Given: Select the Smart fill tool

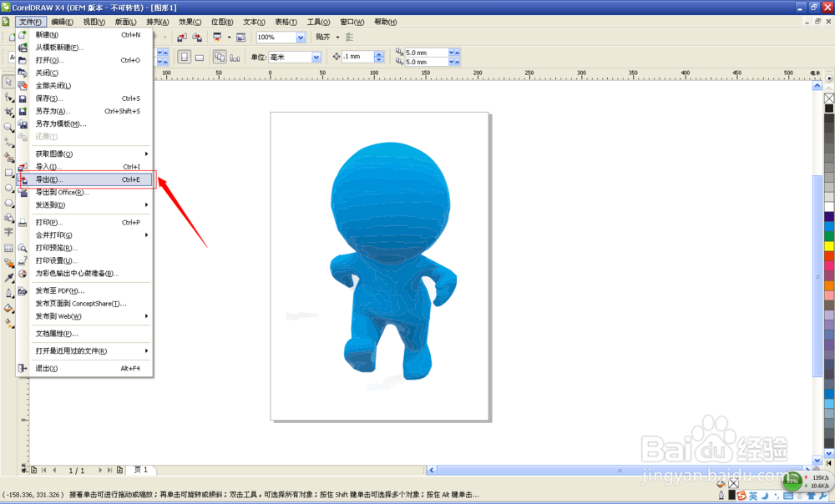Looking at the screenshot, I should coord(8,158).
